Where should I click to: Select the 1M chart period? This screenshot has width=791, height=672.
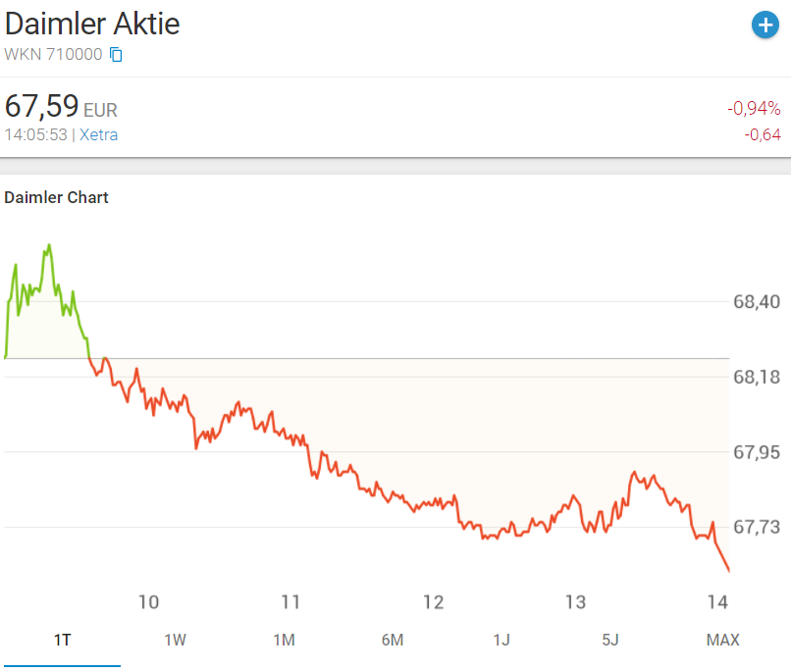pos(284,640)
